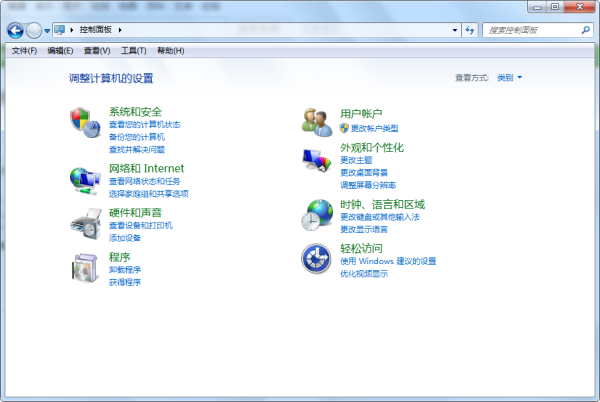Click 添加设备 link
The width and height of the screenshot is (600, 402).
point(125,238)
